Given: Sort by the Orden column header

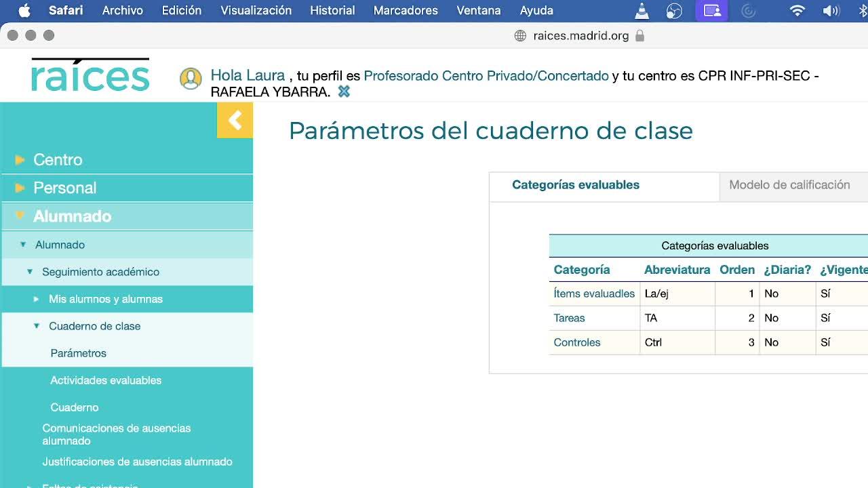Looking at the screenshot, I should 737,270.
